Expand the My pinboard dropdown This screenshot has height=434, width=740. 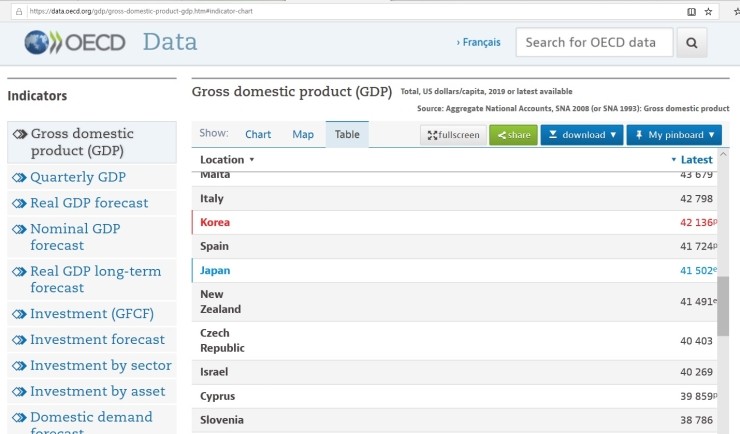tap(674, 135)
